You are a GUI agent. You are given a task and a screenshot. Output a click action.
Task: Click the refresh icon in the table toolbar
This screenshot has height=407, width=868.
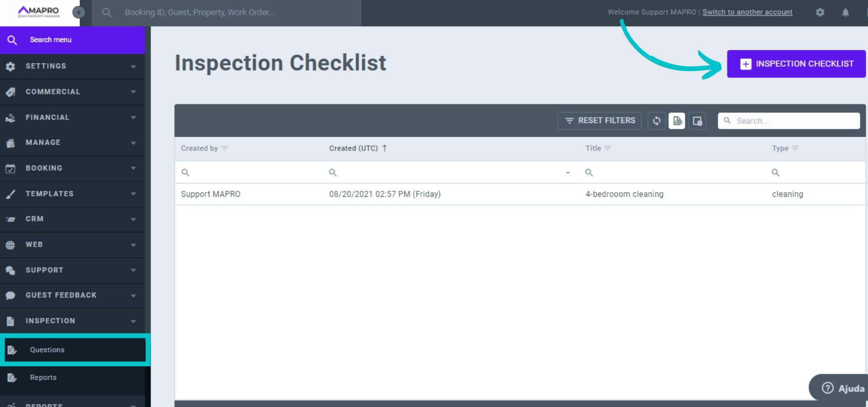tap(656, 121)
